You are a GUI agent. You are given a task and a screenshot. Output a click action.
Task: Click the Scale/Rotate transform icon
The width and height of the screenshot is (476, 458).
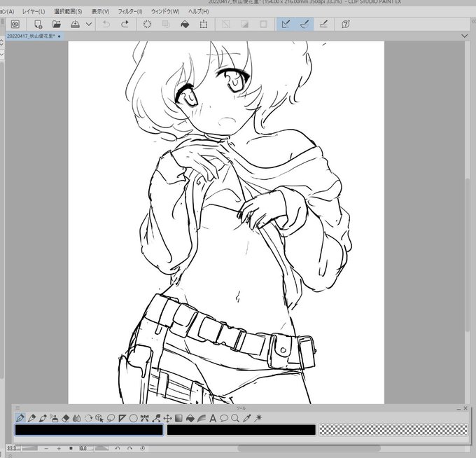204,24
